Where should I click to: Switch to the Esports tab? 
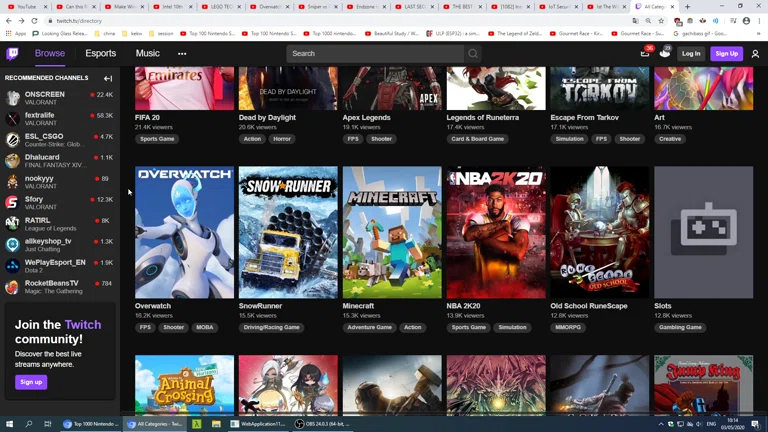pos(101,54)
